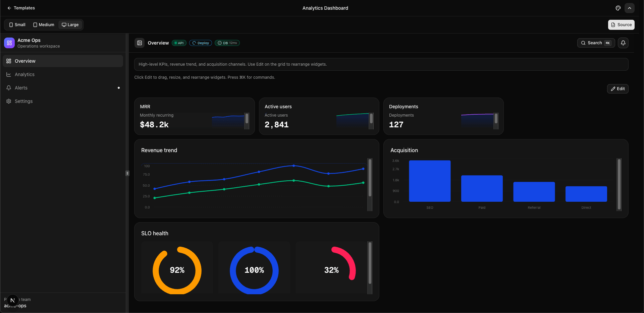Click the 100% blue SLO gauge
The image size is (644, 313).
254,270
